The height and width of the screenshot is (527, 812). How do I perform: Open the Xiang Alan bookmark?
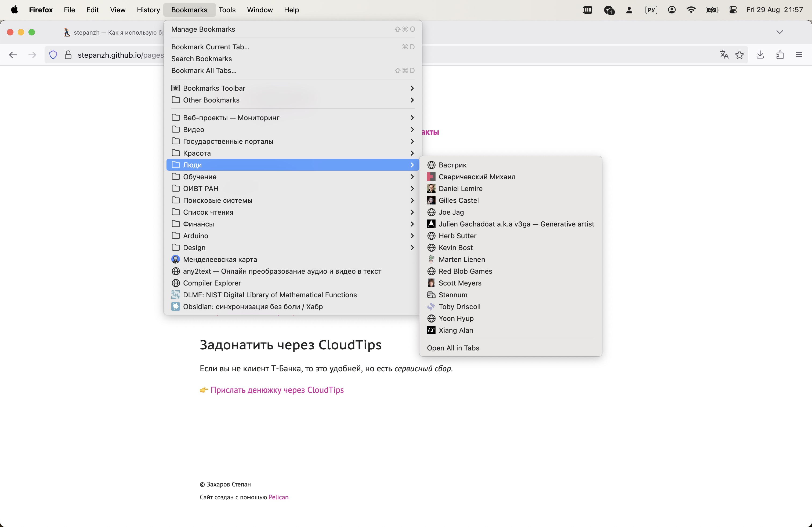(x=510, y=330)
